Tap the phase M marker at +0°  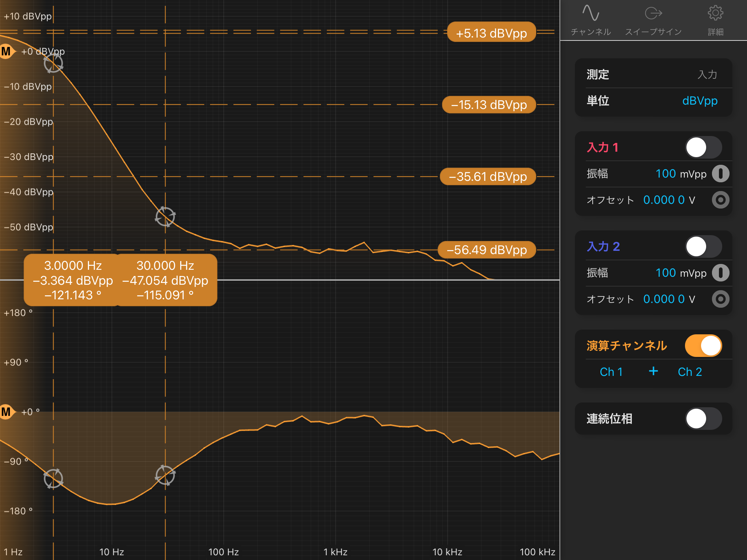tap(7, 412)
